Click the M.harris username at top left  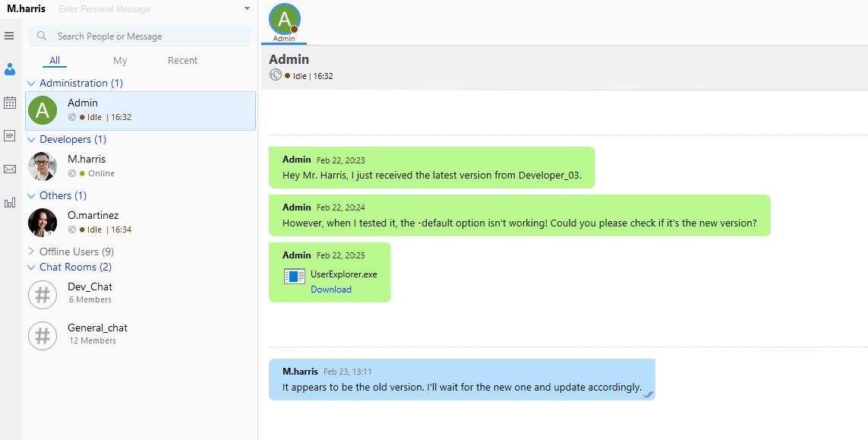(26, 9)
